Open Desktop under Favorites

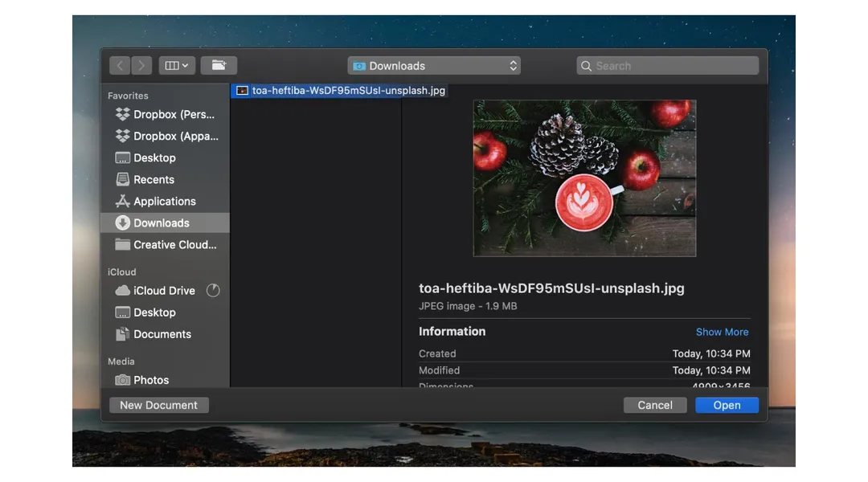point(165,157)
